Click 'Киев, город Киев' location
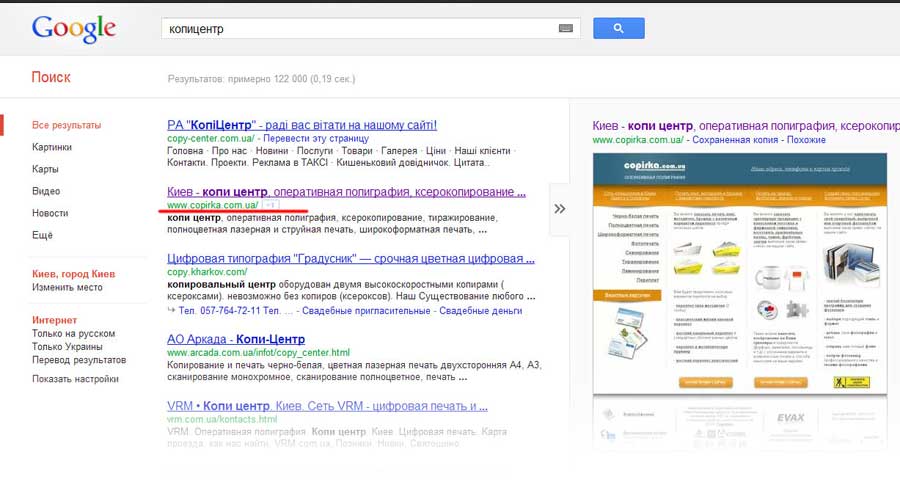Screen dimensions: 900x482 point(73,274)
